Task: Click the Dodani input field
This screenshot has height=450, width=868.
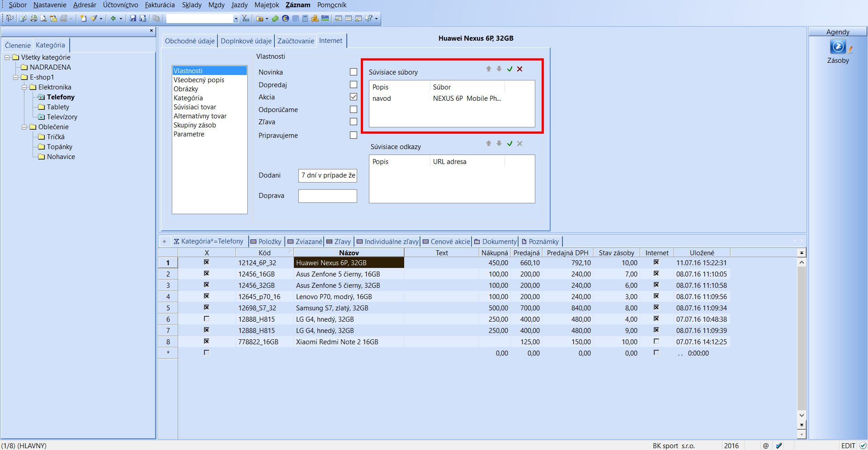Action: click(x=328, y=175)
